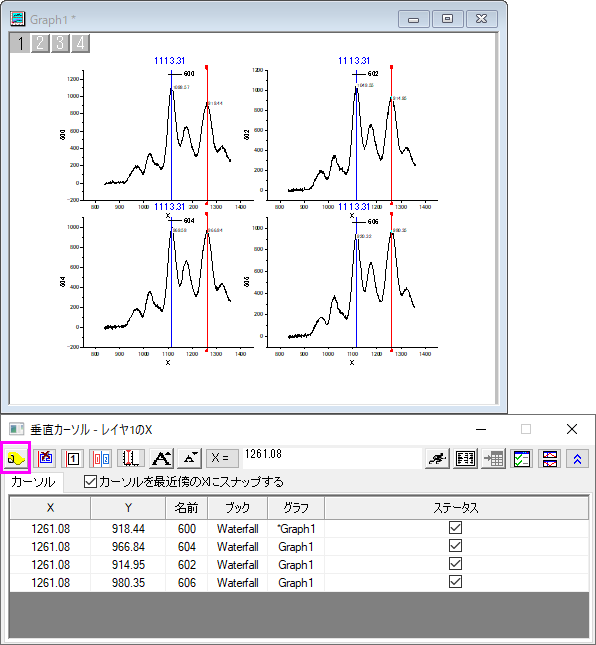
Task: Uncheck the status box for row 600
Action: (x=455, y=528)
